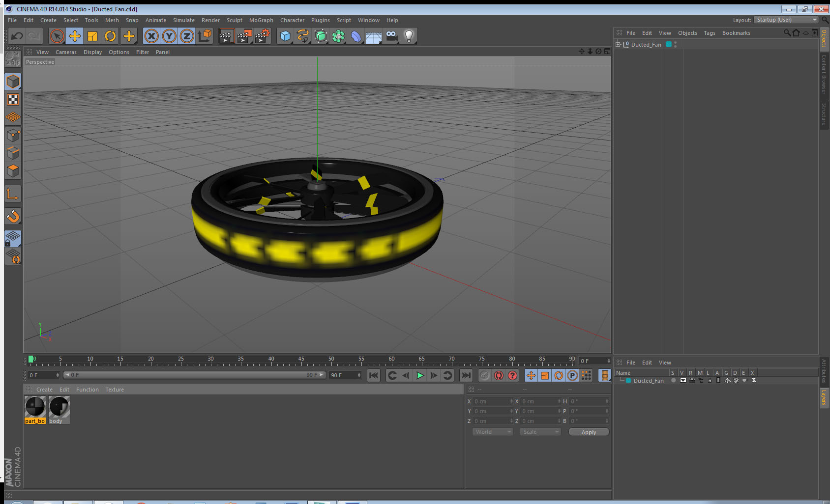
Task: Toggle Z axis lock
Action: (x=187, y=36)
